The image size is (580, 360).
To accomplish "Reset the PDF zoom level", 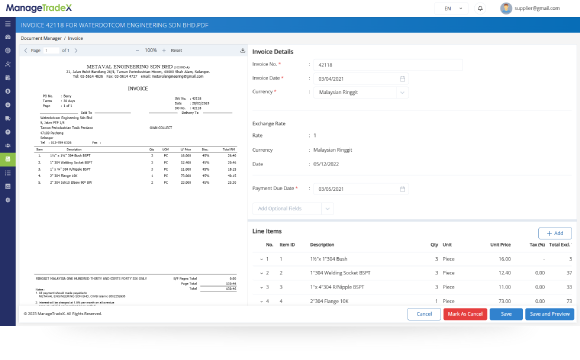I will (176, 50).
